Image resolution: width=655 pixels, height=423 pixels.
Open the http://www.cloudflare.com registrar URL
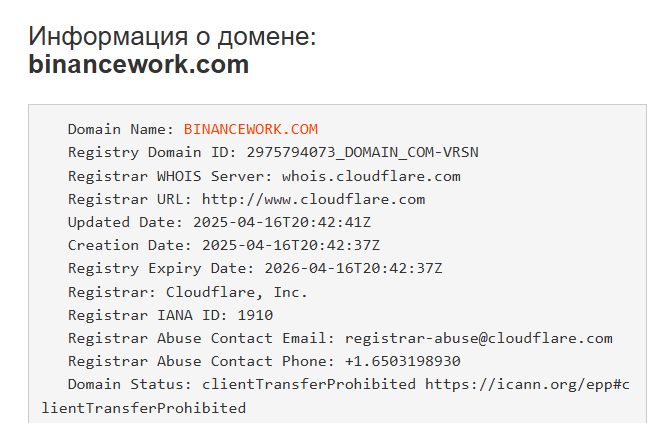313,199
